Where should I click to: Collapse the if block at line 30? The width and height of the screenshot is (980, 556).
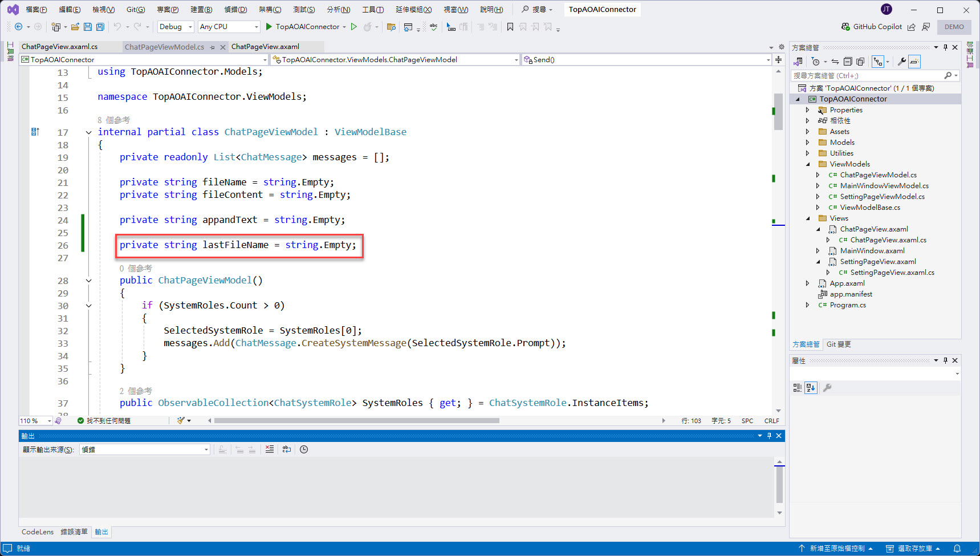click(x=88, y=306)
